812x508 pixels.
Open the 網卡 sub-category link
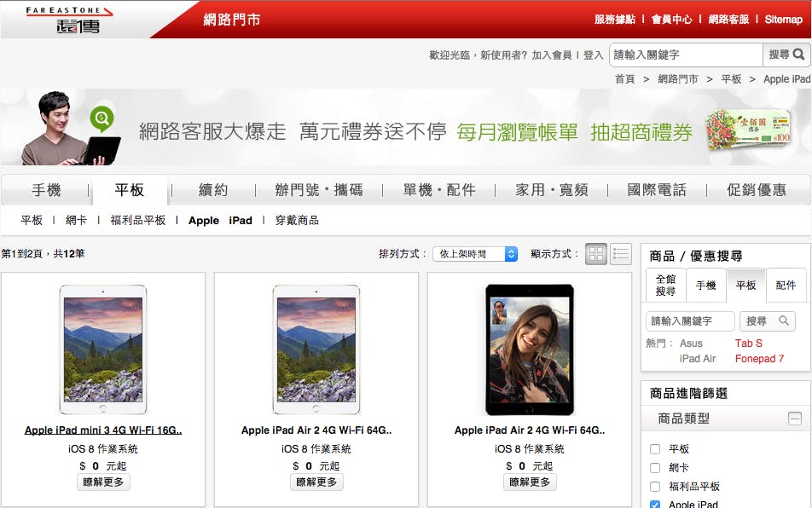point(76,221)
